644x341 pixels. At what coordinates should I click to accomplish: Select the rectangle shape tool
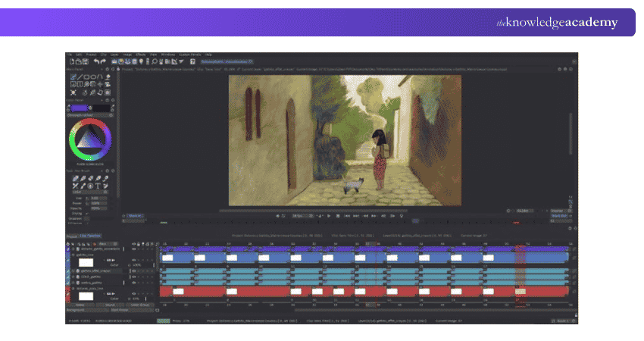point(86,77)
